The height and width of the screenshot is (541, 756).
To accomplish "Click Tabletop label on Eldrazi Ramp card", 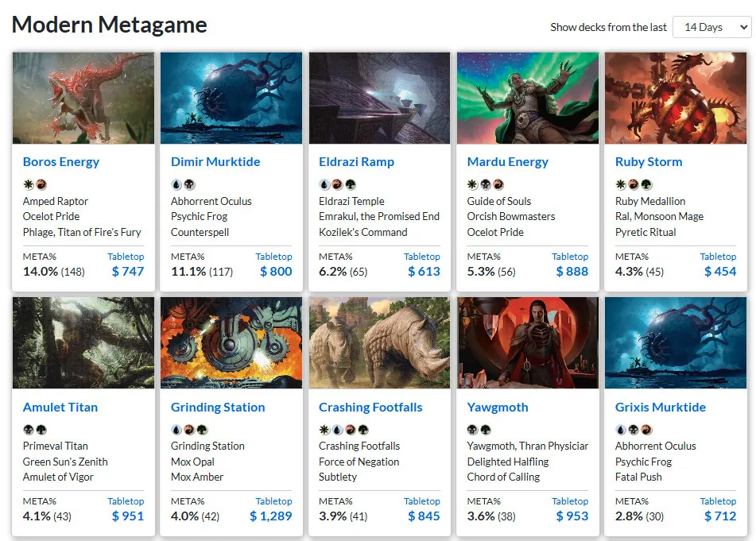I will click(x=422, y=257).
